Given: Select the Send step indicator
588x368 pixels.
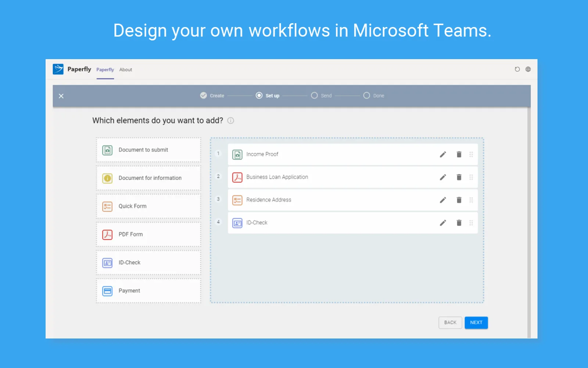Looking at the screenshot, I should 322,96.
